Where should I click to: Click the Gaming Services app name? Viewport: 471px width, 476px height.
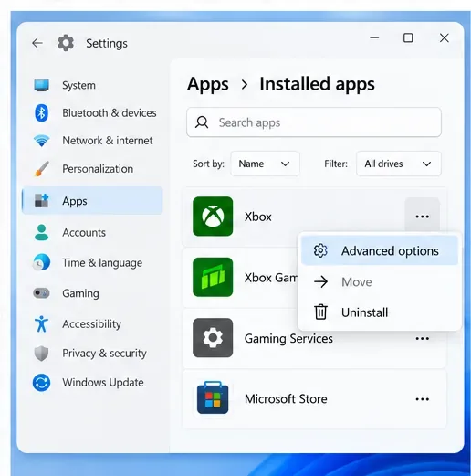(x=288, y=339)
